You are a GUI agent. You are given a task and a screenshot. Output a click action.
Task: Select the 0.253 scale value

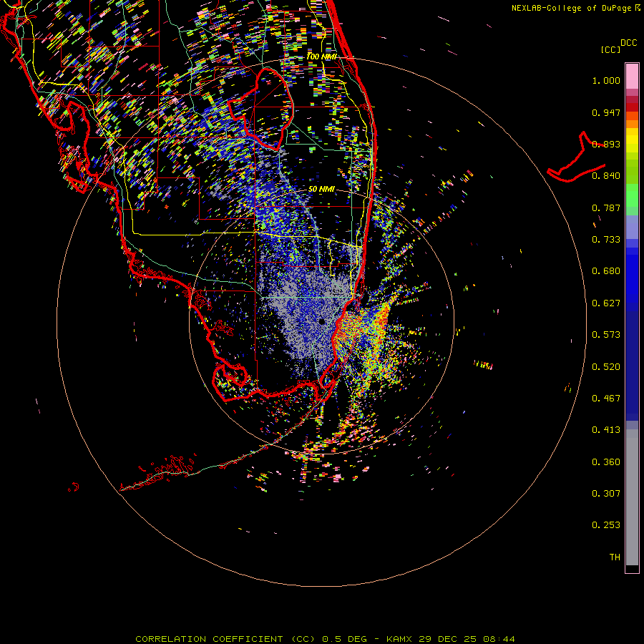tap(606, 525)
